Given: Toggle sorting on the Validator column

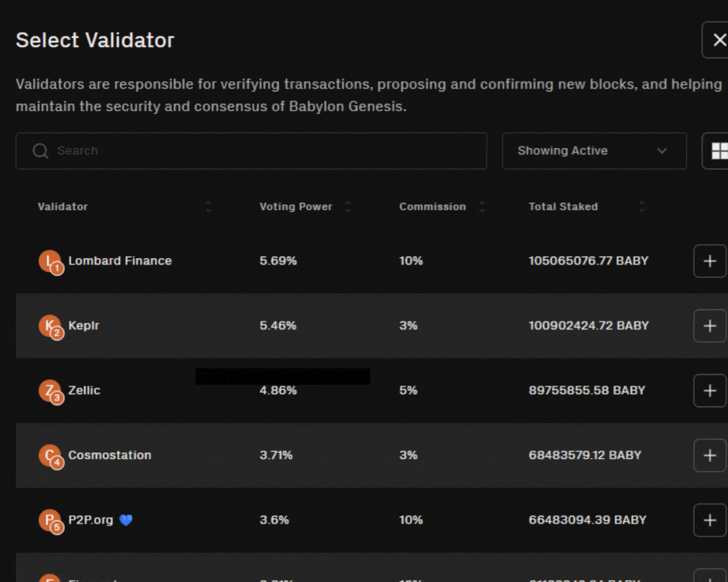Looking at the screenshot, I should point(209,206).
